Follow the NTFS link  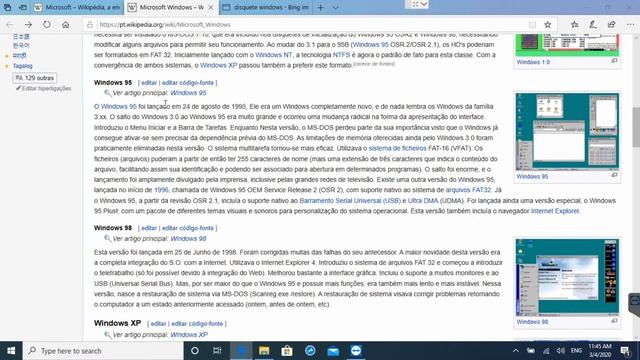[341, 55]
